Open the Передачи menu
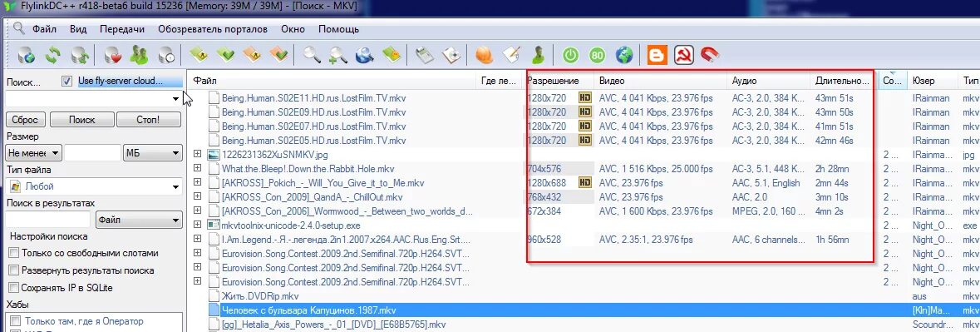 [x=122, y=29]
